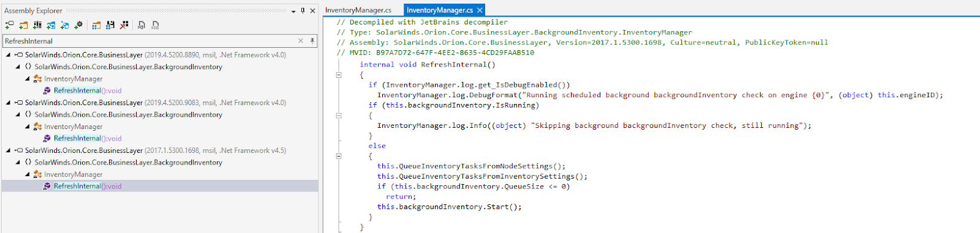Toggle the pin next to the search field

point(312,41)
